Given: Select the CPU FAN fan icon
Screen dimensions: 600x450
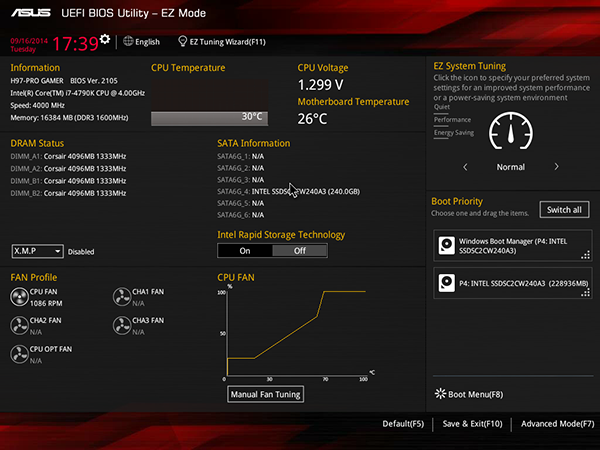Looking at the screenshot, I should tap(19, 297).
